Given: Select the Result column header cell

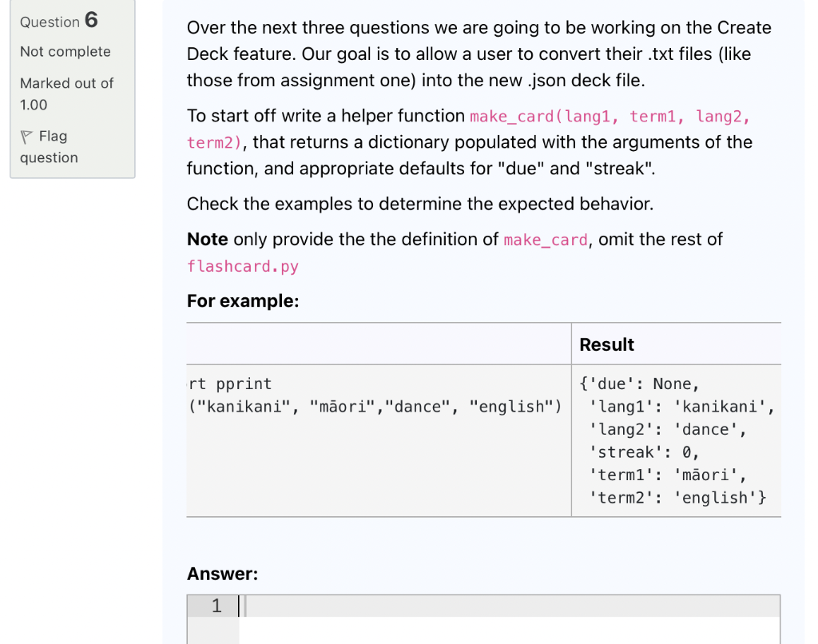Looking at the screenshot, I should (x=607, y=344).
